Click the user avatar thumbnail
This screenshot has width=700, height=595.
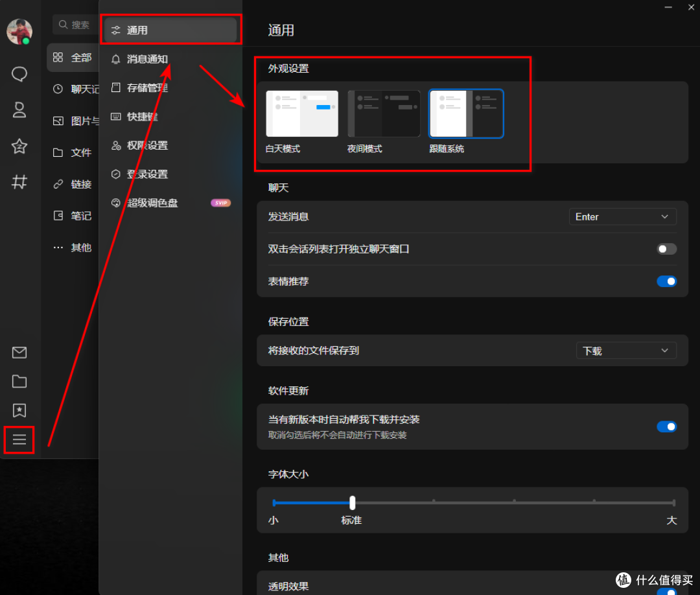(x=19, y=30)
